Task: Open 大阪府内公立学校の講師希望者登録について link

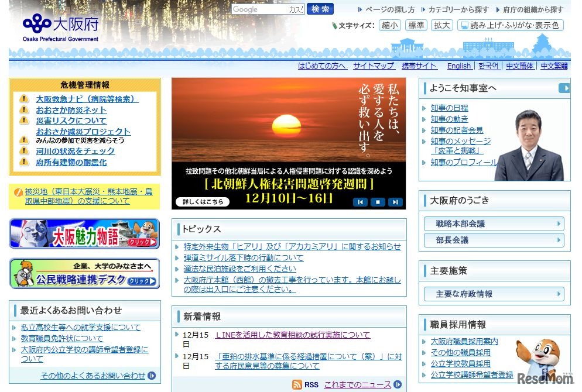Action: point(85,354)
